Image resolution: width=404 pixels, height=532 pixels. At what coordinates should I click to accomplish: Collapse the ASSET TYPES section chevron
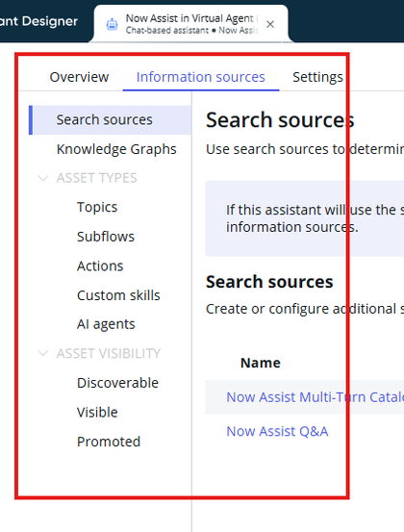pos(43,178)
